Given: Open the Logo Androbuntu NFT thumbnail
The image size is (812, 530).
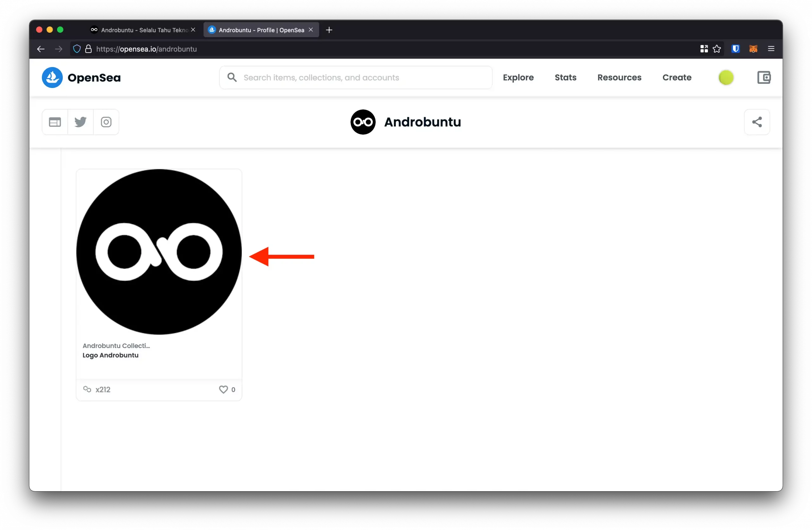Looking at the screenshot, I should 159,252.
